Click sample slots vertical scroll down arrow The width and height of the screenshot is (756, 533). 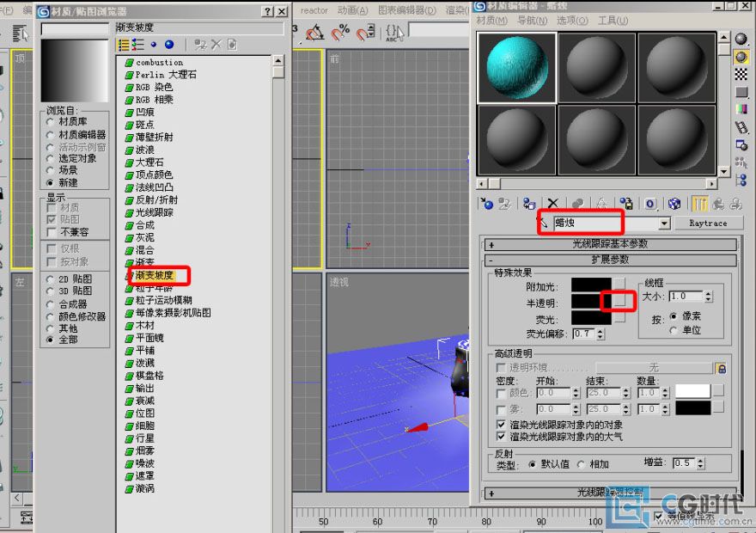(x=723, y=171)
